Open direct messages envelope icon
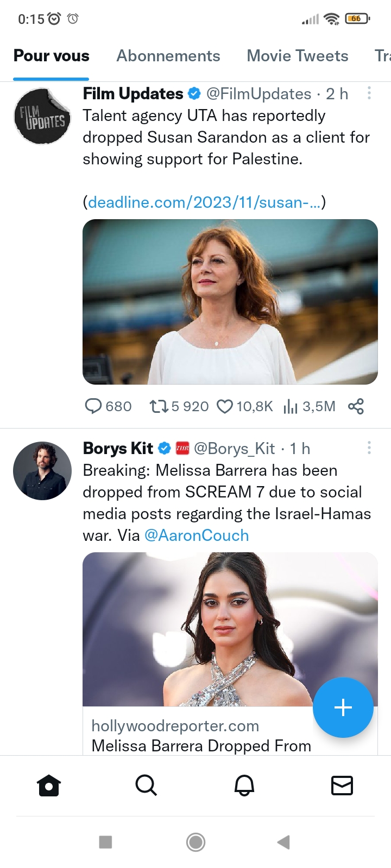The width and height of the screenshot is (391, 868). tap(342, 785)
